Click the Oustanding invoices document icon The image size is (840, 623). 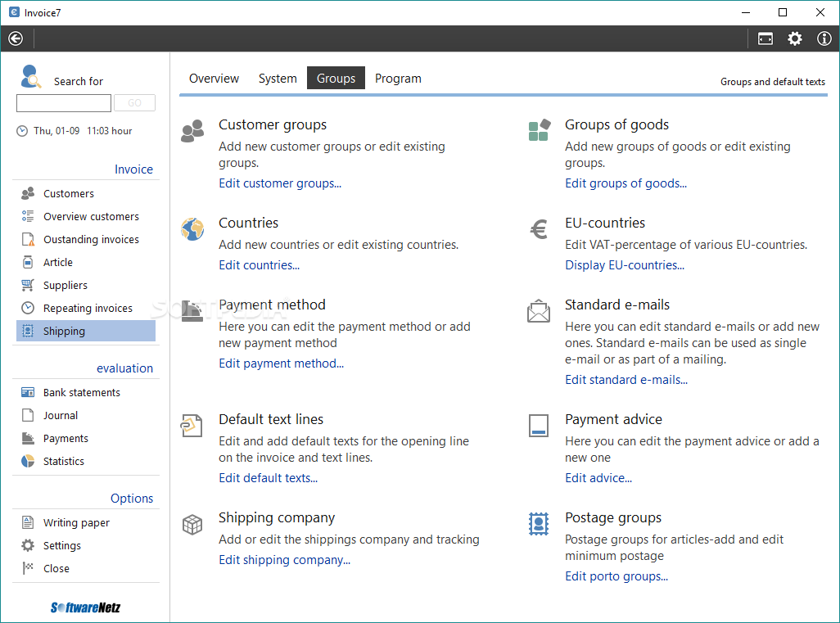(28, 239)
